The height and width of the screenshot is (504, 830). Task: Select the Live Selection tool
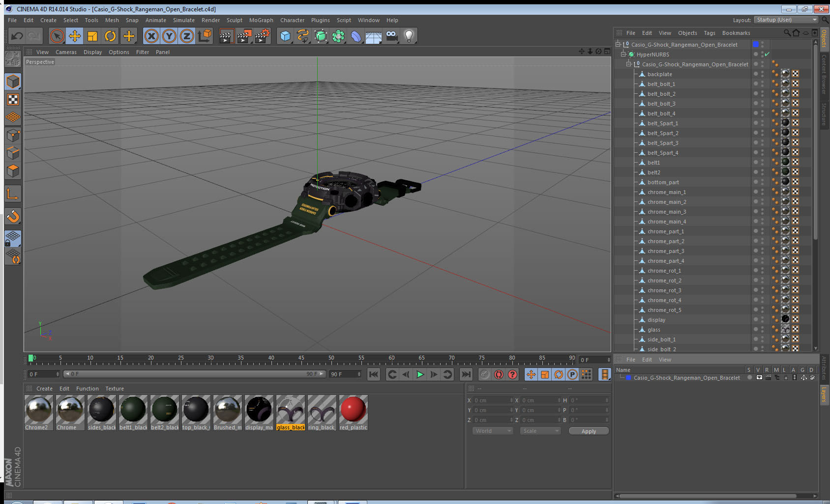pos(57,36)
